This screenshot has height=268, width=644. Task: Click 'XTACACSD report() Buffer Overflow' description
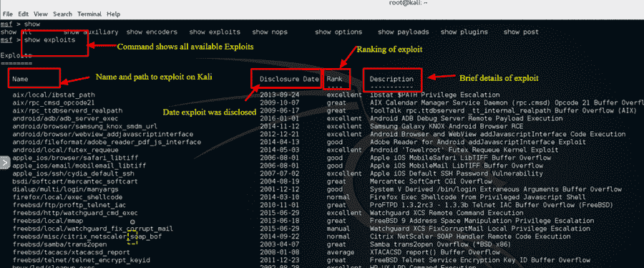(435, 252)
